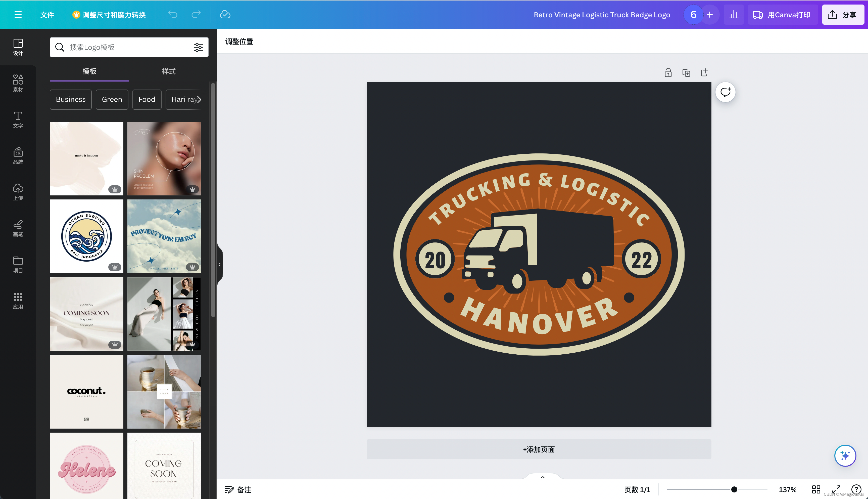Open the 文件 file menu
The width and height of the screenshot is (868, 499).
[47, 15]
